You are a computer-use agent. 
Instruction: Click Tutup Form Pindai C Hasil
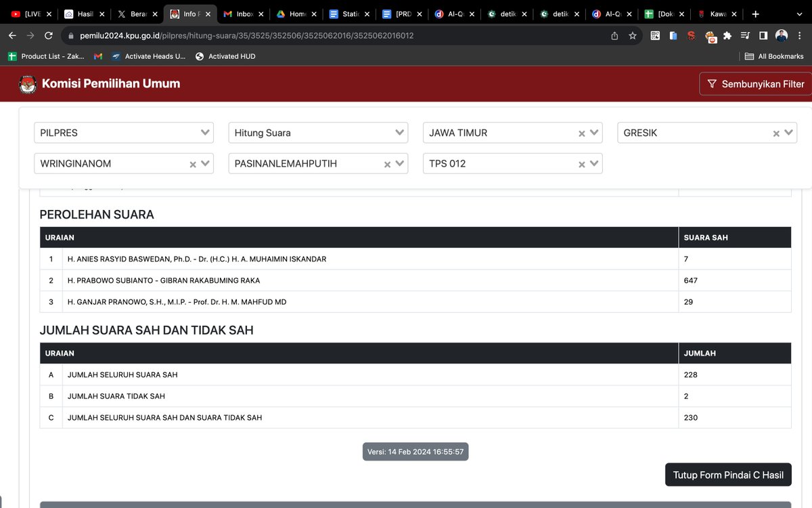click(728, 475)
